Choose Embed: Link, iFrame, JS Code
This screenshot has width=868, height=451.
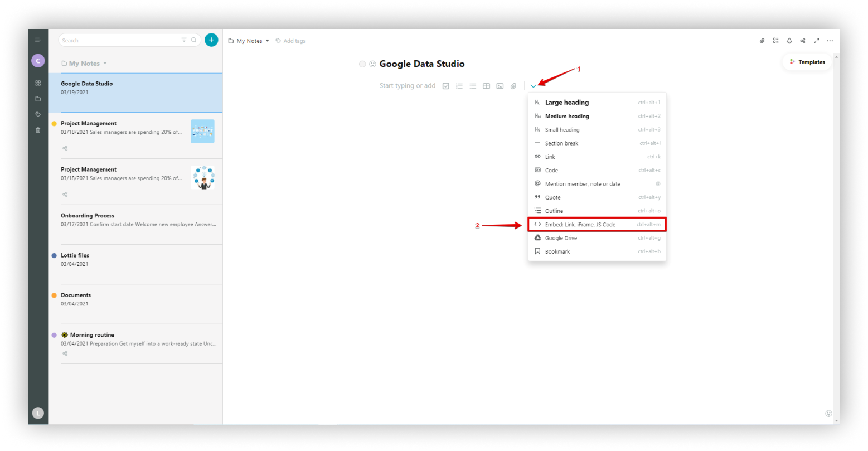click(597, 224)
